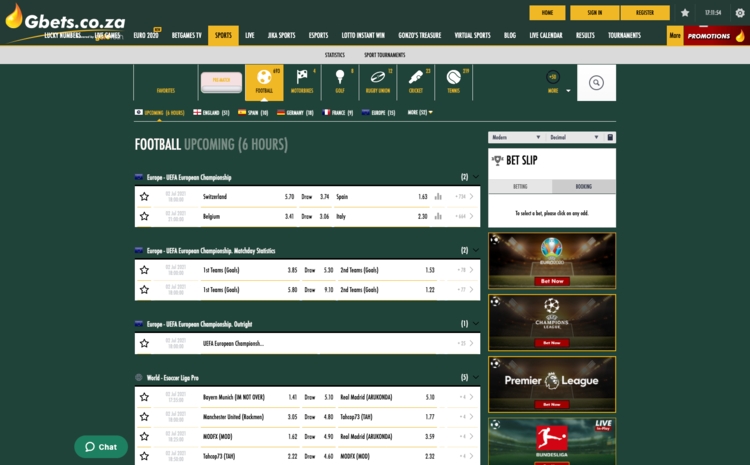Bet on Switzerland at 5.70
Viewport: 750px width, 465px height.
click(289, 197)
